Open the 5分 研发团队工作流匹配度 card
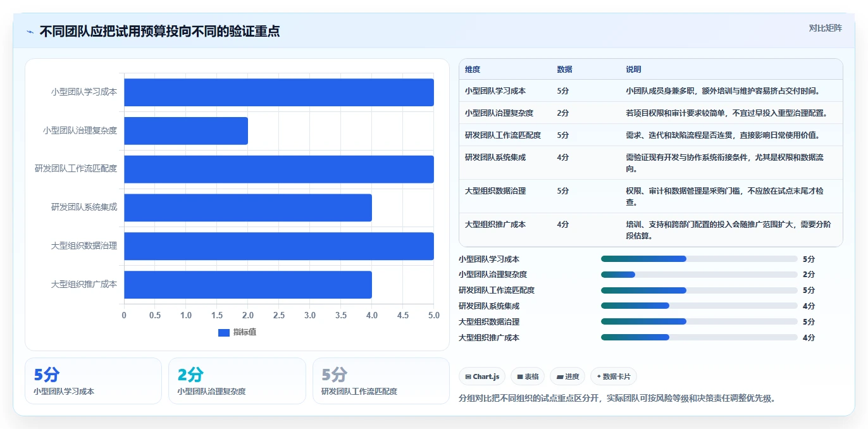The image size is (868, 429). click(381, 381)
